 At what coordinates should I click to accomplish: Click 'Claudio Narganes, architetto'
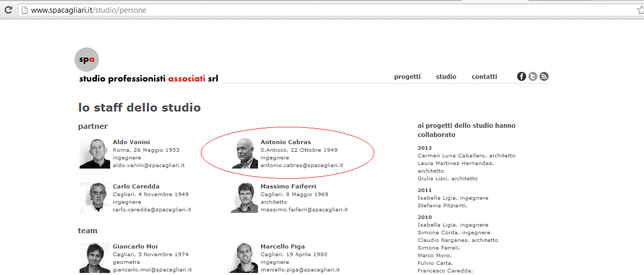click(458, 240)
